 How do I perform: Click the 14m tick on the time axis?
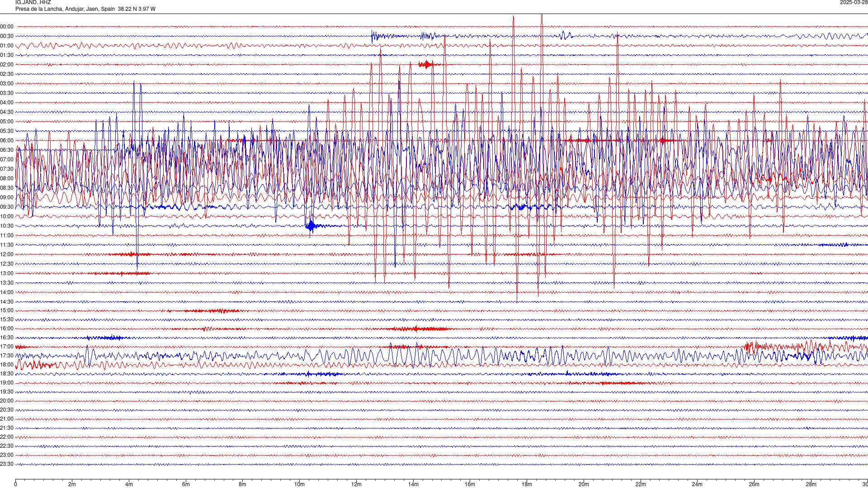[413, 484]
